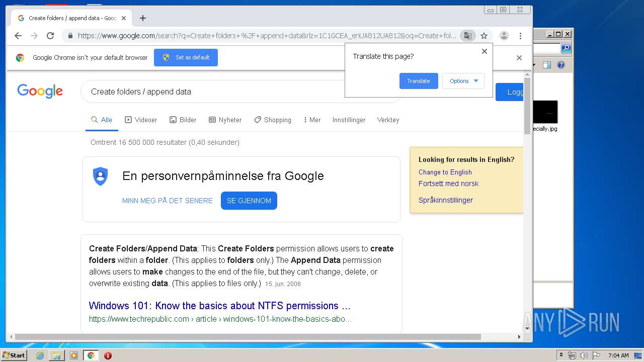644x362 pixels.
Task: Open Verktøy search tools
Action: point(388,120)
